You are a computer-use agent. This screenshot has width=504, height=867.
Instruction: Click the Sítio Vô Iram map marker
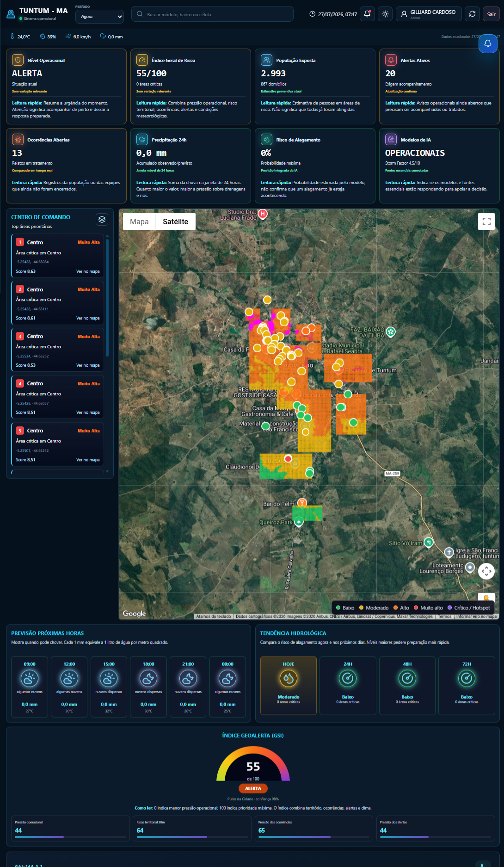[429, 542]
